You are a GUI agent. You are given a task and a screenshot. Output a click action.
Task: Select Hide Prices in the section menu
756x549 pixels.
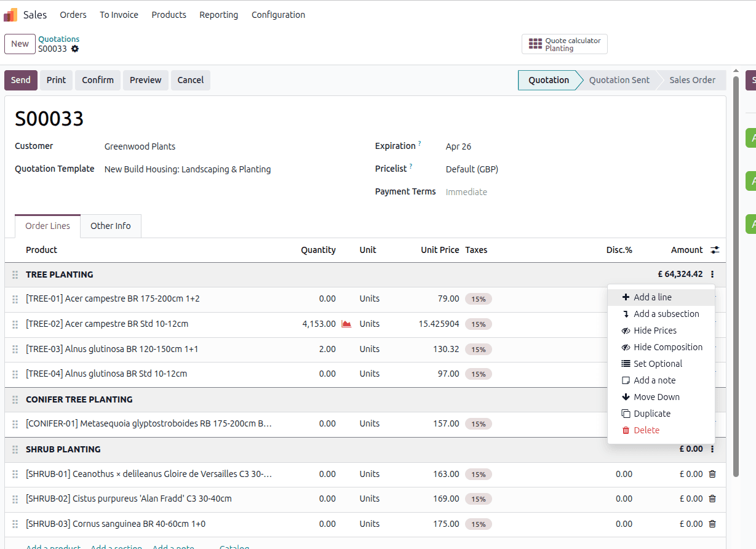(x=655, y=331)
